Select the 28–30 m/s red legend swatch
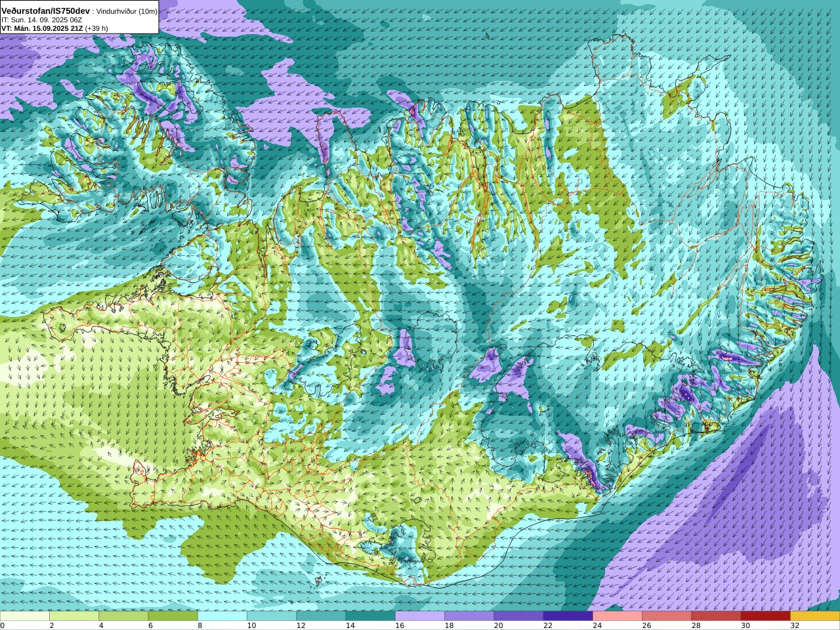The height and width of the screenshot is (630, 840). point(716,616)
